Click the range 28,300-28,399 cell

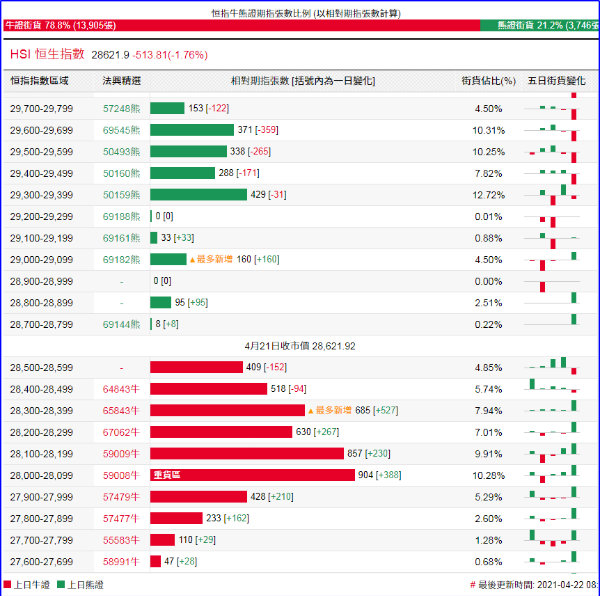pos(41,411)
